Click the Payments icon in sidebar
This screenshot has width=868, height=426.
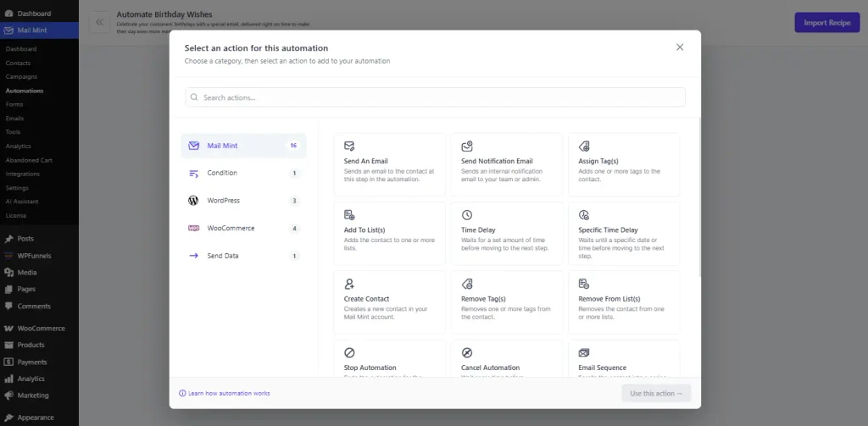(x=8, y=362)
